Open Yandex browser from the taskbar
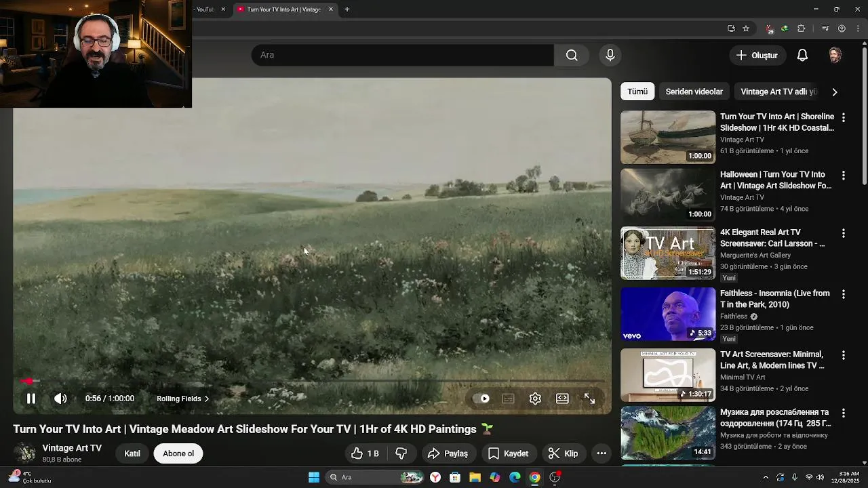 click(435, 477)
